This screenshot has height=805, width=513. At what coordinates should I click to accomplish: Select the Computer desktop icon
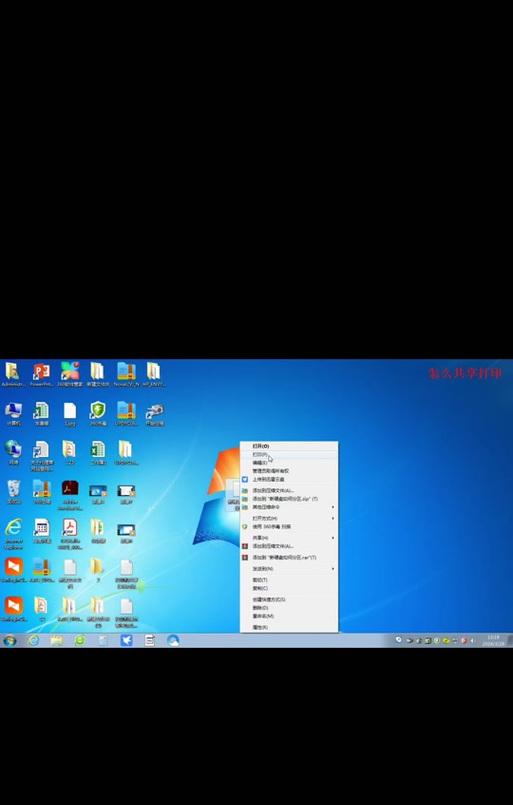(x=13, y=414)
